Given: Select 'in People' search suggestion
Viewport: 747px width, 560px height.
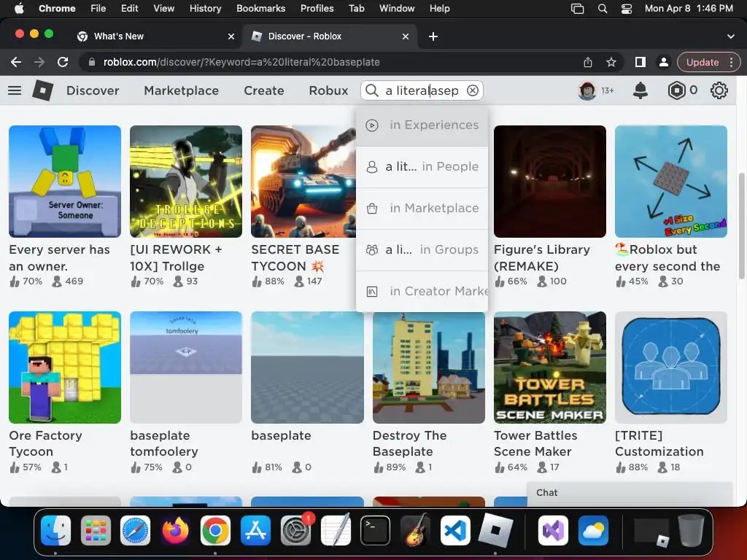Looking at the screenshot, I should tap(422, 167).
